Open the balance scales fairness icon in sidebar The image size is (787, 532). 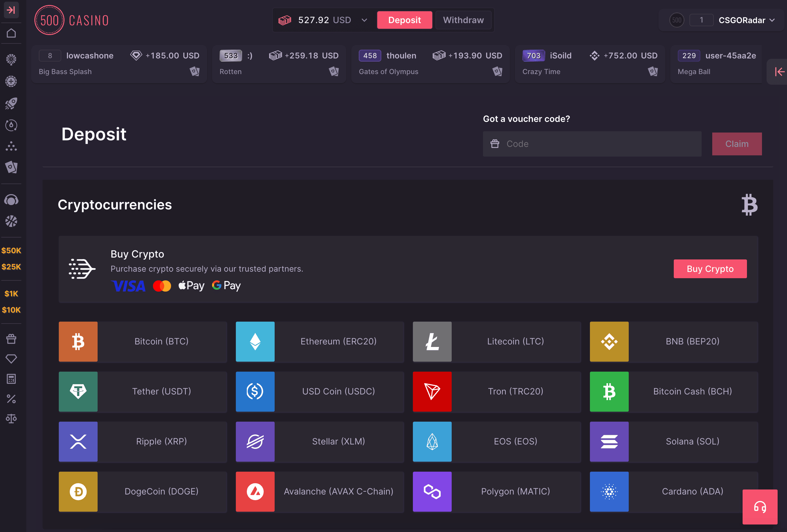(11, 419)
